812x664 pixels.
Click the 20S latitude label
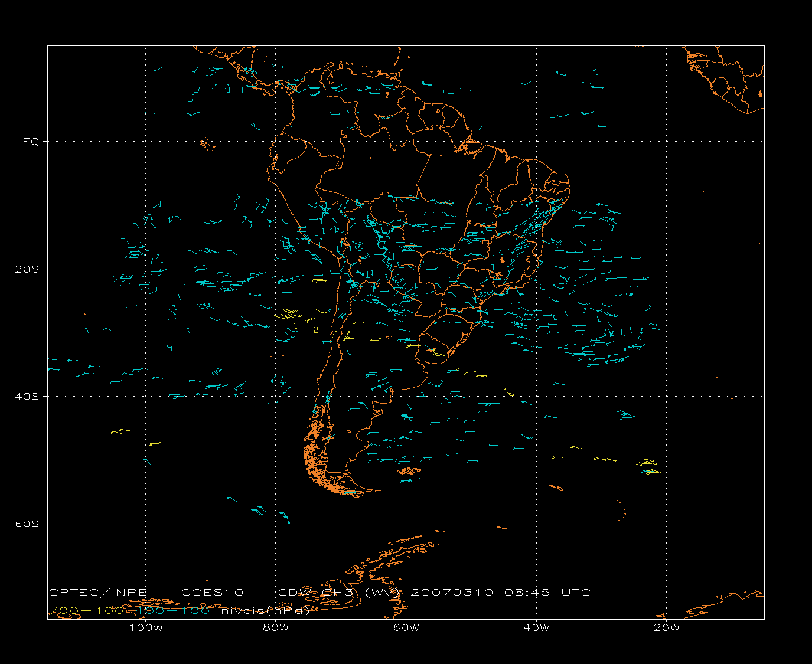coord(27,269)
